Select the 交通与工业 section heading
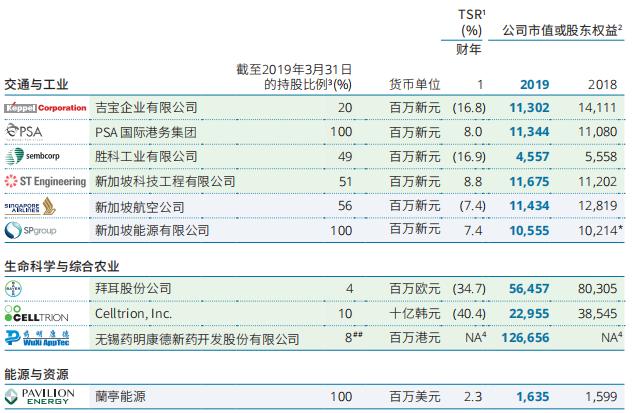Screen dimensions: 634x413 [36, 85]
